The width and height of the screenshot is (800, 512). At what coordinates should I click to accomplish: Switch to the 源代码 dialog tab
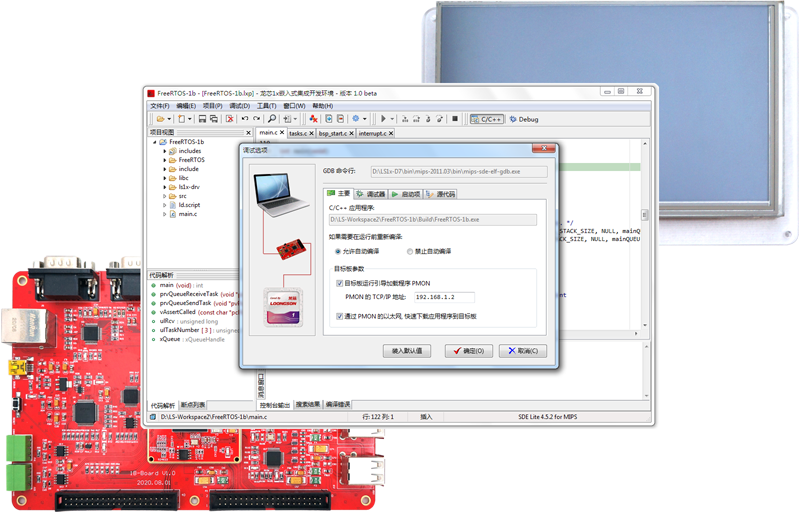pos(440,194)
